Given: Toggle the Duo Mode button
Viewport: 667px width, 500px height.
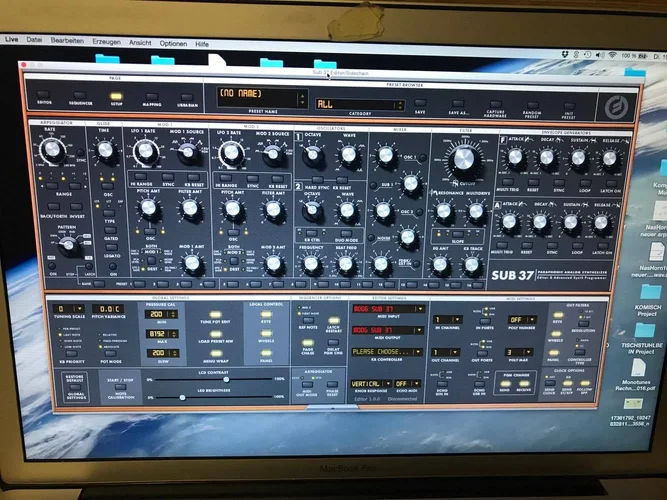Looking at the screenshot, I should coord(346,234).
